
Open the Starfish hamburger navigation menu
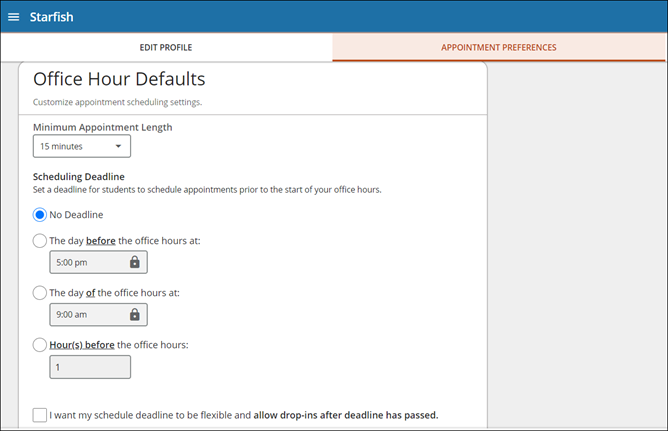(x=14, y=17)
